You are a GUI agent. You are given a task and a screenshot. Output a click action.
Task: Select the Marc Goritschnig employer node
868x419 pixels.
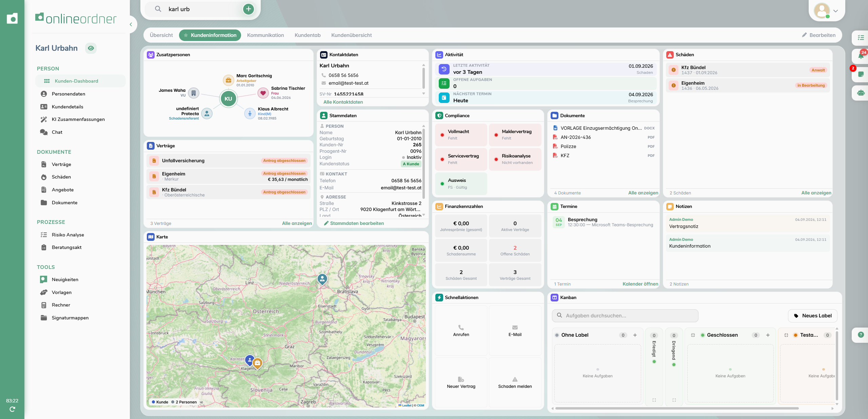point(229,80)
